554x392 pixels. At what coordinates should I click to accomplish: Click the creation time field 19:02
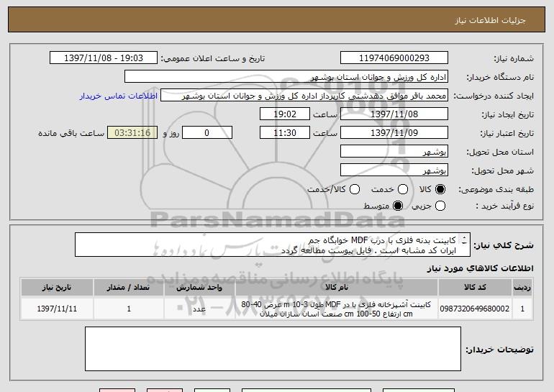(x=285, y=114)
